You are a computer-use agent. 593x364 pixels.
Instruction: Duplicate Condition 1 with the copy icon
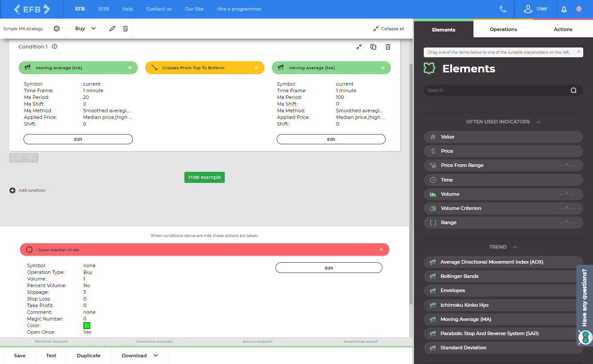pos(373,46)
